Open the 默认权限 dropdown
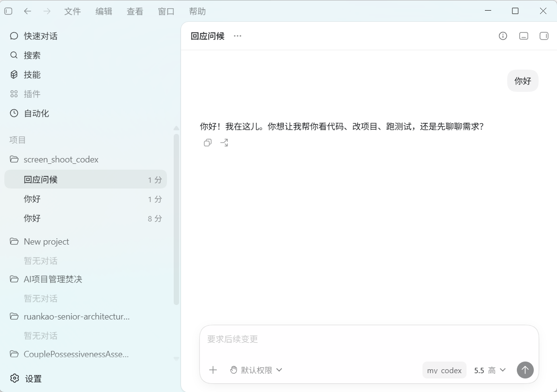The image size is (557, 392). pyautogui.click(x=256, y=370)
